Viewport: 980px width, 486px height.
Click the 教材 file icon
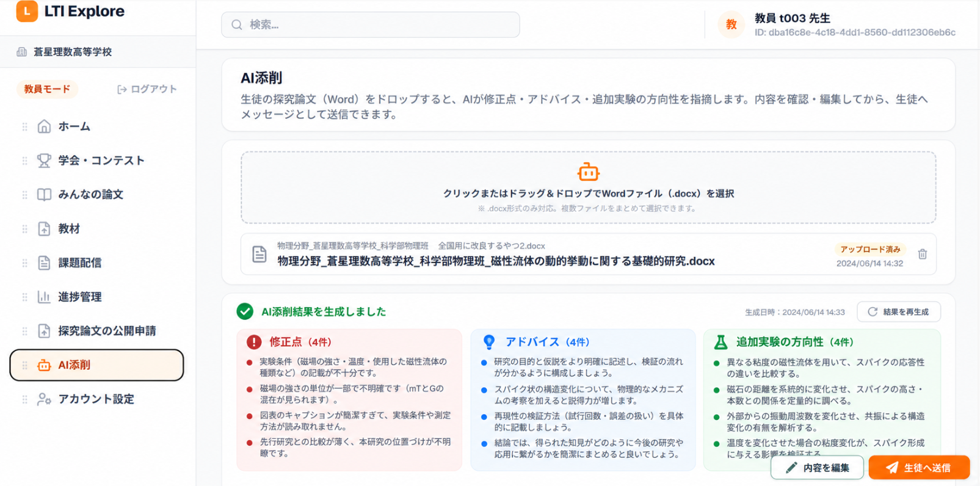point(44,229)
